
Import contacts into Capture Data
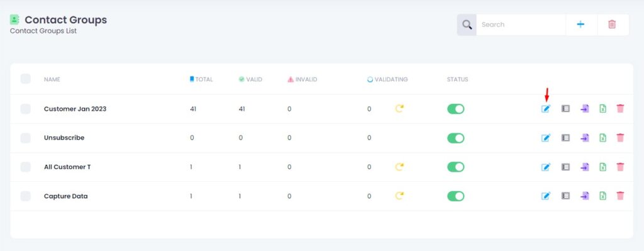click(x=584, y=196)
